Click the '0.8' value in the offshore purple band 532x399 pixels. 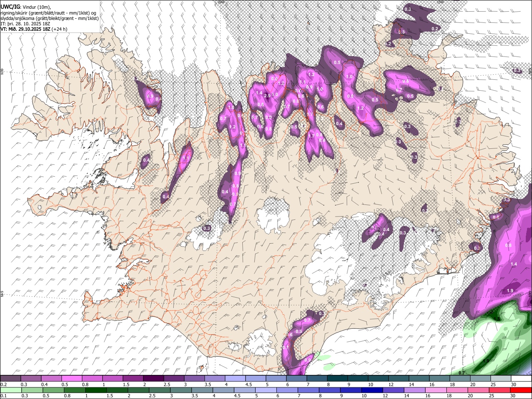tap(508, 245)
